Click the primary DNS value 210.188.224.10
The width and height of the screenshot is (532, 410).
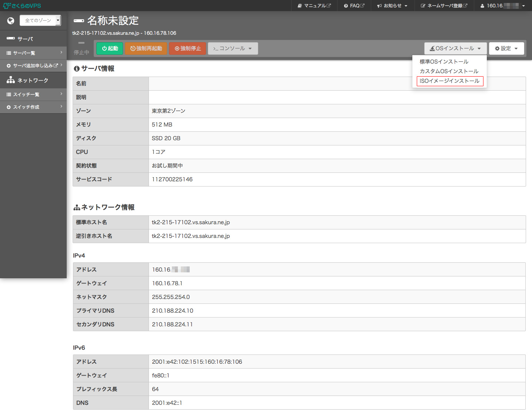[x=173, y=311]
